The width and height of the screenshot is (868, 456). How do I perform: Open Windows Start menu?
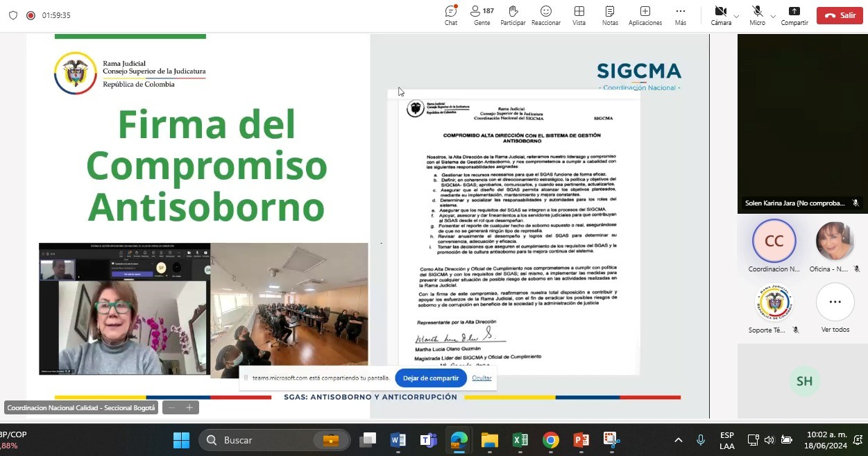pos(181,440)
